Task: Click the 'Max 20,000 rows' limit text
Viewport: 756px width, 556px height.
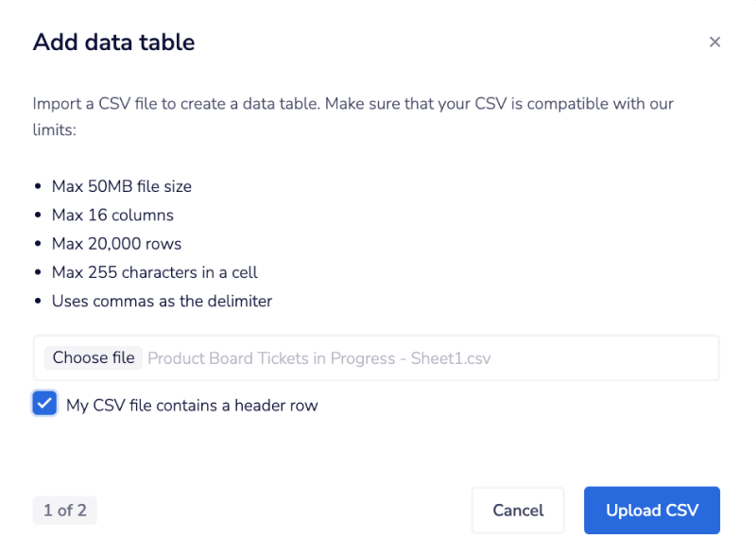Action: point(117,243)
